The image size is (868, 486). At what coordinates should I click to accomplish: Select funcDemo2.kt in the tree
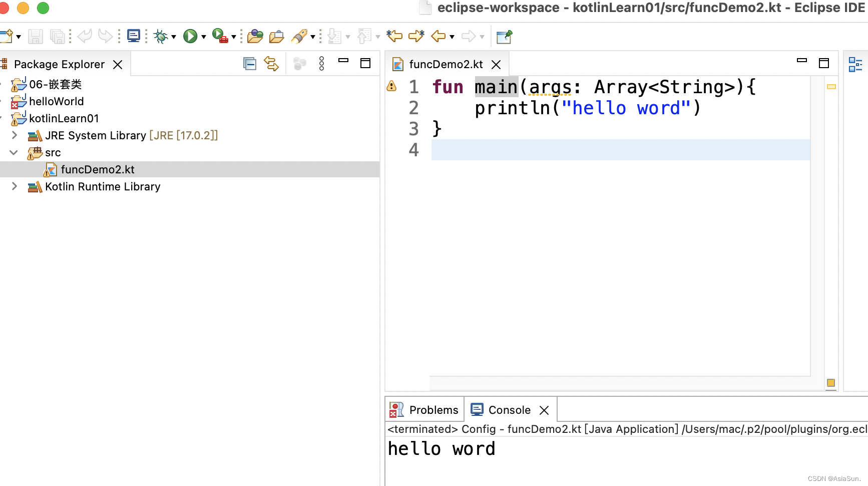tap(98, 169)
